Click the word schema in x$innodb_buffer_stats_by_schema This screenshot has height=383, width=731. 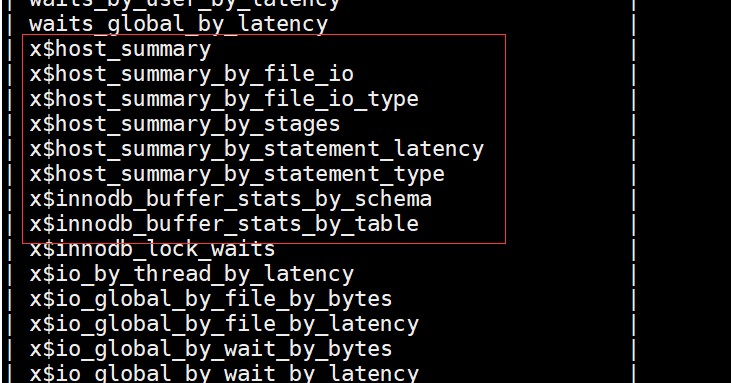click(393, 199)
